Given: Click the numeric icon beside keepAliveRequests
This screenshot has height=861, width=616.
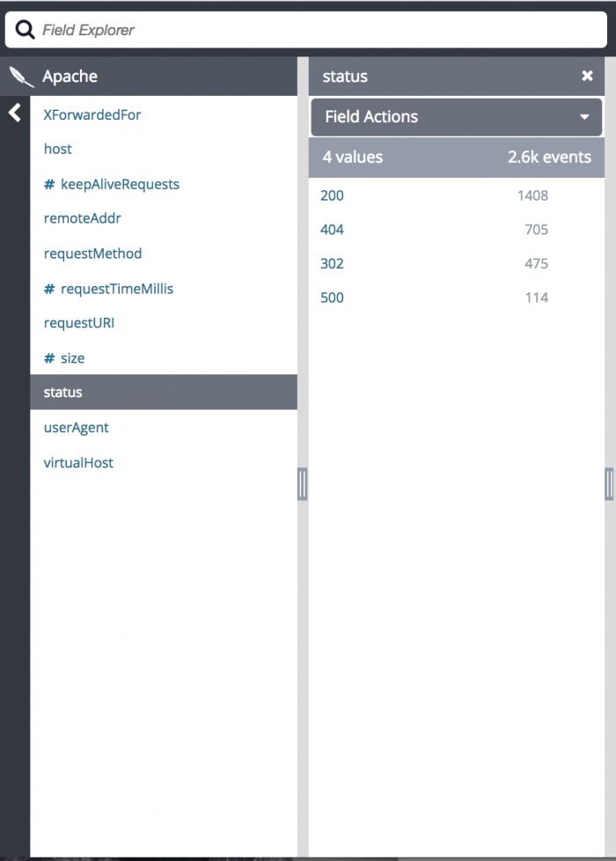Looking at the screenshot, I should click(x=49, y=185).
